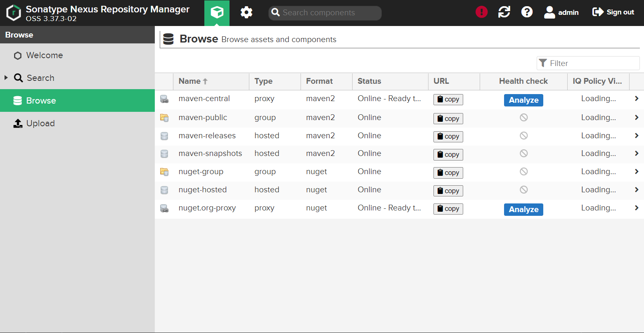Click the nuget-group repository icon
644x333 pixels.
pos(164,172)
